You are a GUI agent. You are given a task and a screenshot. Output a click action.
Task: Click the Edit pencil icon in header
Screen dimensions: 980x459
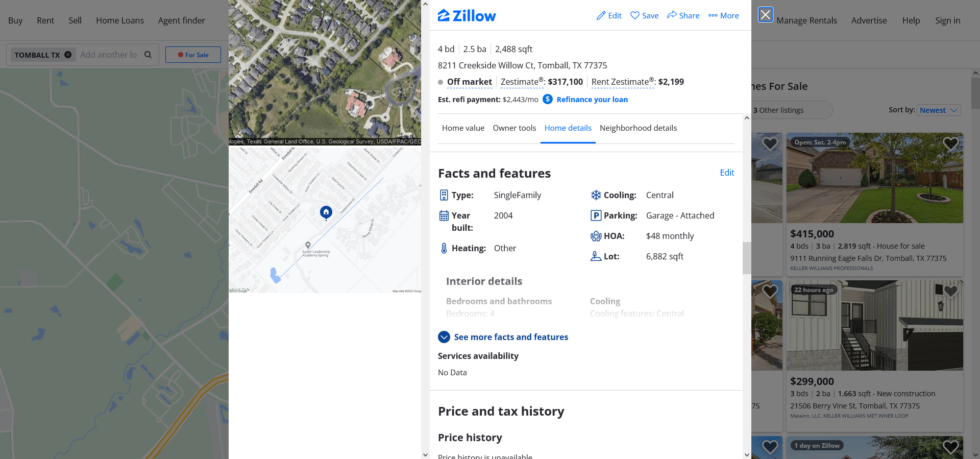point(601,16)
